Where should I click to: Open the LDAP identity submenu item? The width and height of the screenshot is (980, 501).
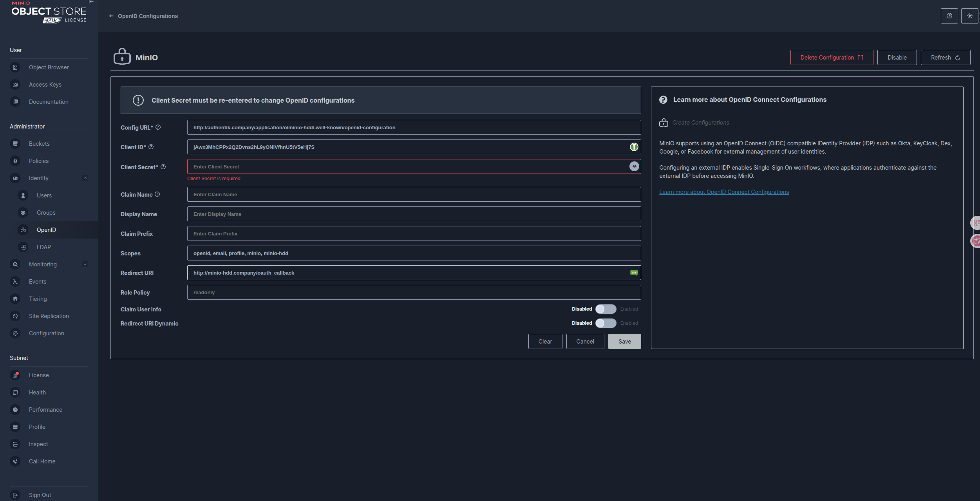pyautogui.click(x=44, y=247)
